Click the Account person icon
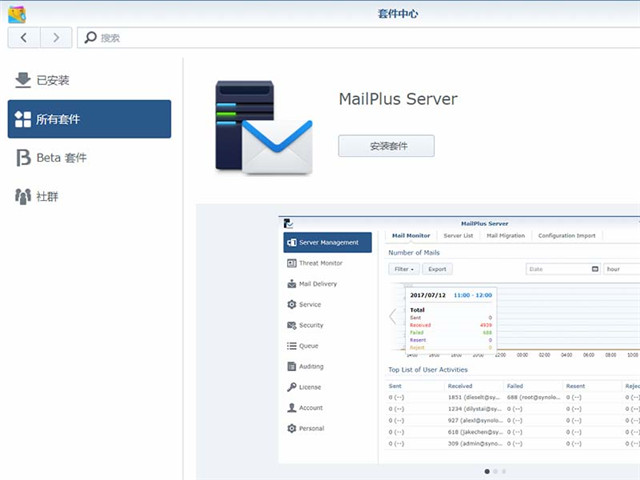Image resolution: width=640 pixels, height=480 pixels. click(292, 408)
